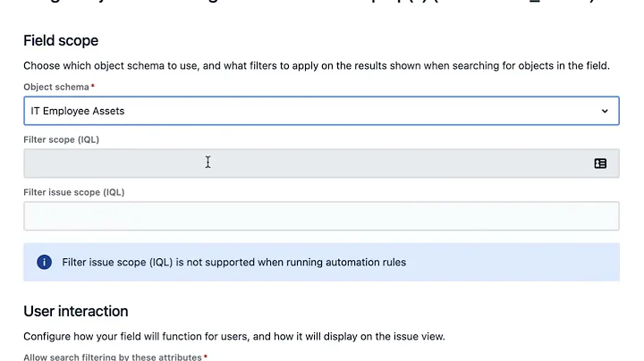The image size is (644, 361).
Task: Click the Filter issue scope (IQL) label
Action: (74, 192)
